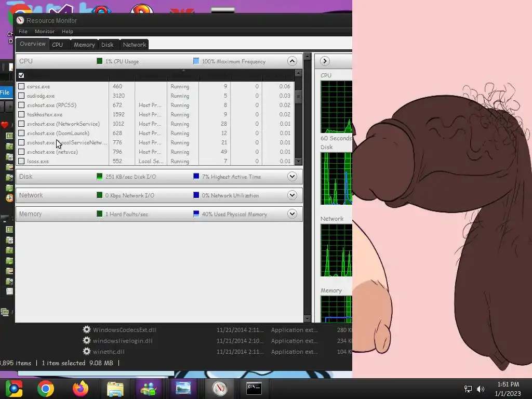This screenshot has width=532, height=399.
Task: Open Windows Live Messenger taskbar icon
Action: click(x=149, y=389)
